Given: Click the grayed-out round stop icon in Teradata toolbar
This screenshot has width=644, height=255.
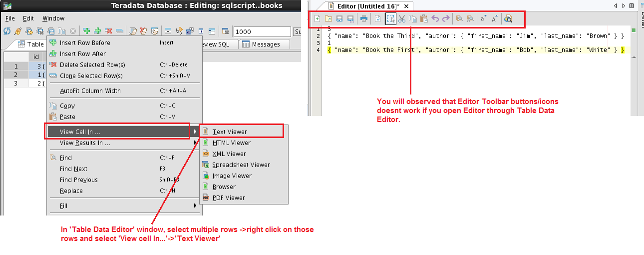Looking at the screenshot, I should (73, 31).
